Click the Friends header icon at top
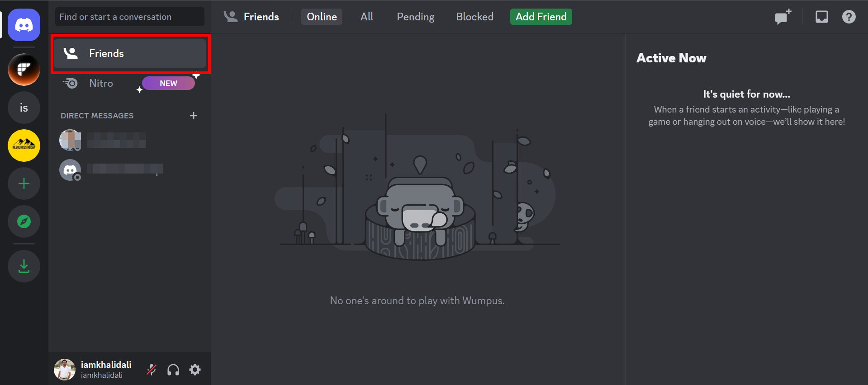The height and width of the screenshot is (385, 868). click(231, 17)
